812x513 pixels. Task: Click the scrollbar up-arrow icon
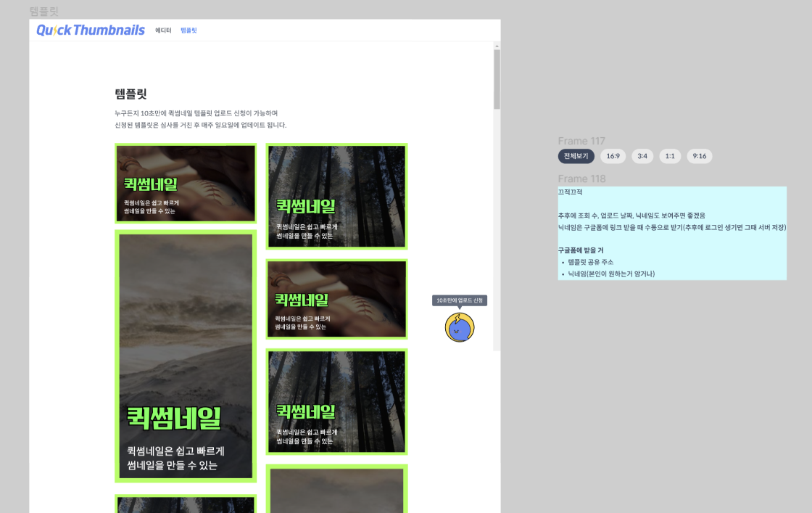[x=496, y=45]
